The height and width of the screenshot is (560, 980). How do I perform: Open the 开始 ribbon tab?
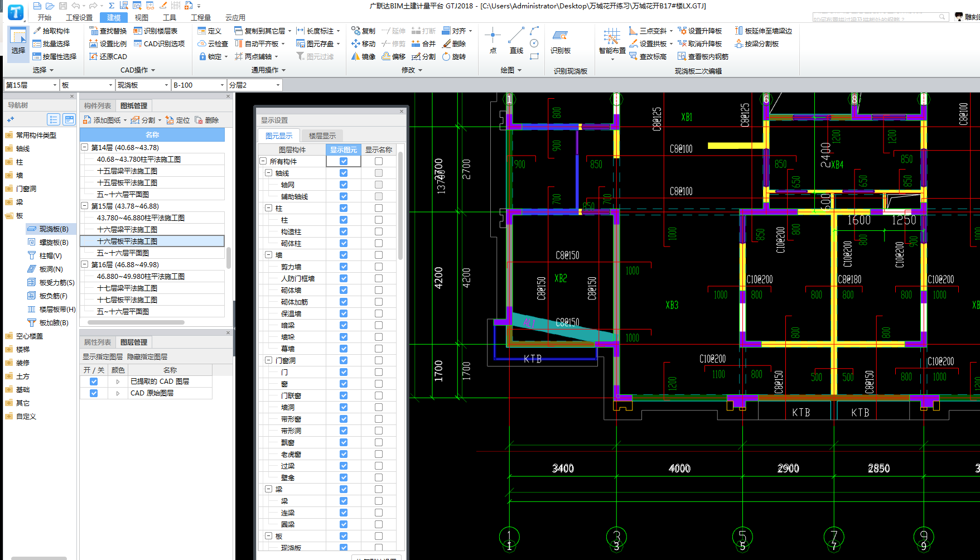point(45,17)
